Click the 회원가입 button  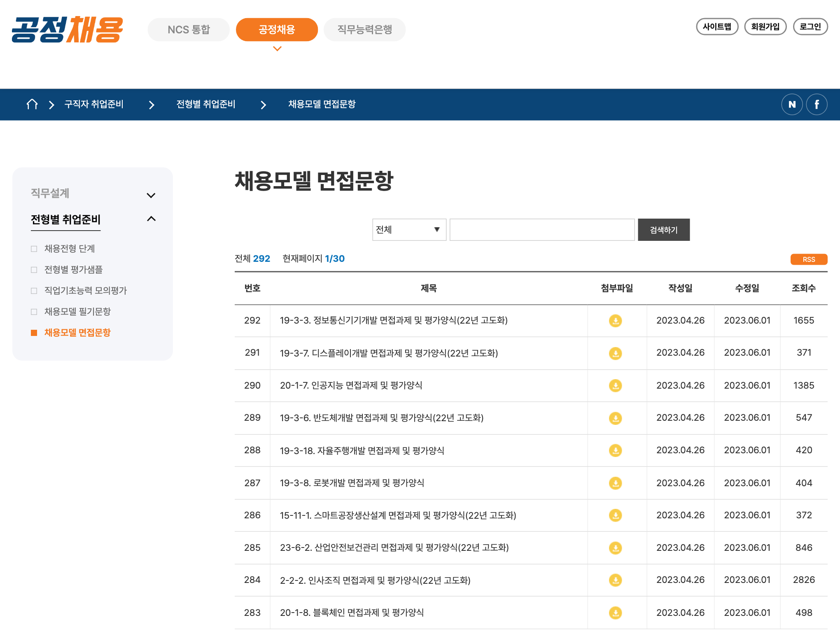765,27
